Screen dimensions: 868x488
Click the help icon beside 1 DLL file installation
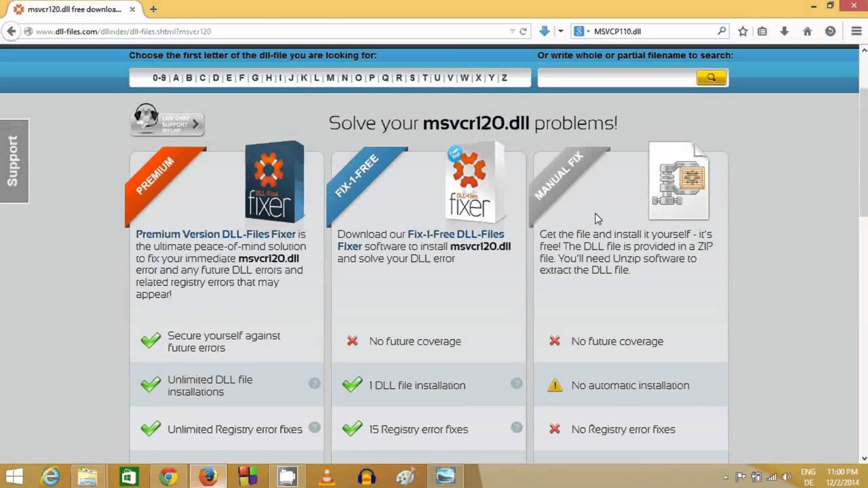[517, 384]
